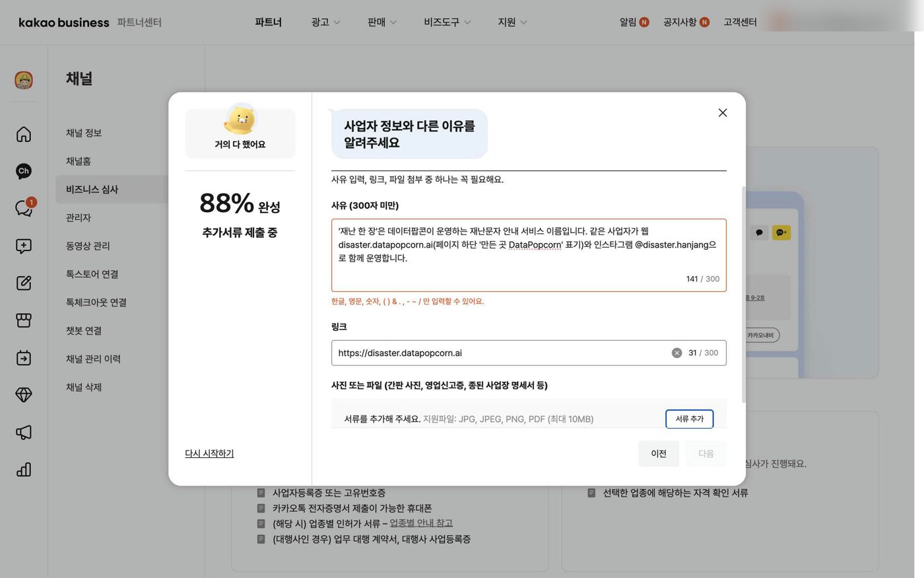
Task: Open the 파트너 top menu
Action: pyautogui.click(x=268, y=22)
